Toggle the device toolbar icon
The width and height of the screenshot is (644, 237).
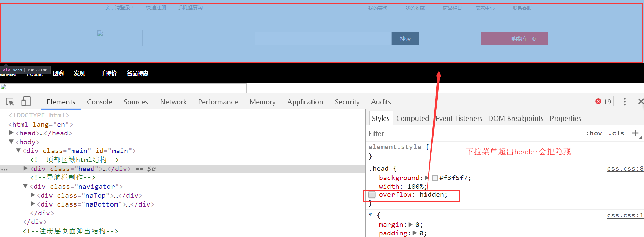point(26,102)
